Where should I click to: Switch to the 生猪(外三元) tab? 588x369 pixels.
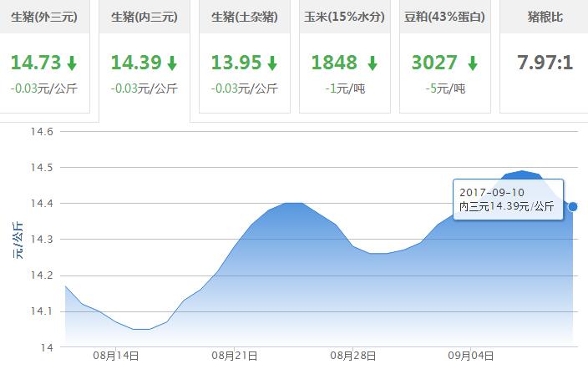(46, 17)
